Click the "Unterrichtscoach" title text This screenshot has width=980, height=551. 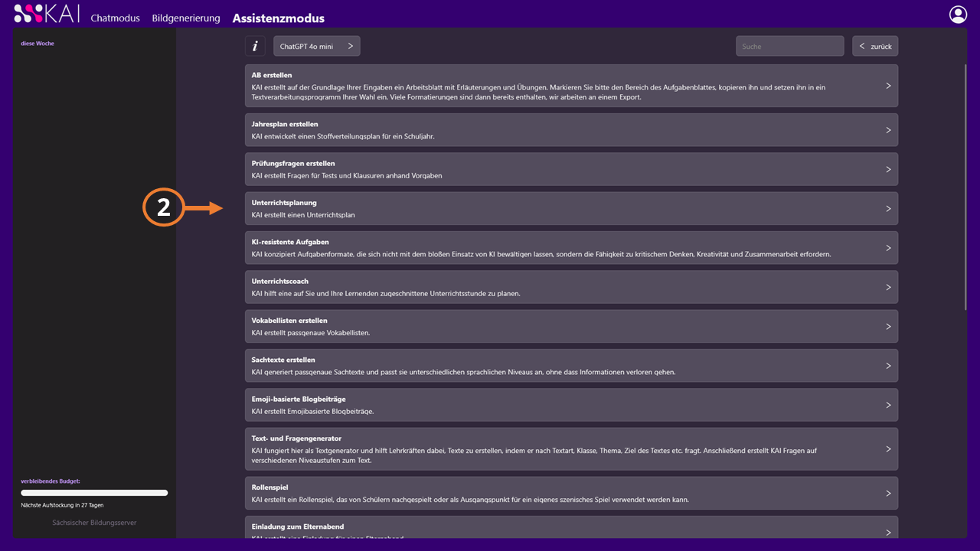280,281
